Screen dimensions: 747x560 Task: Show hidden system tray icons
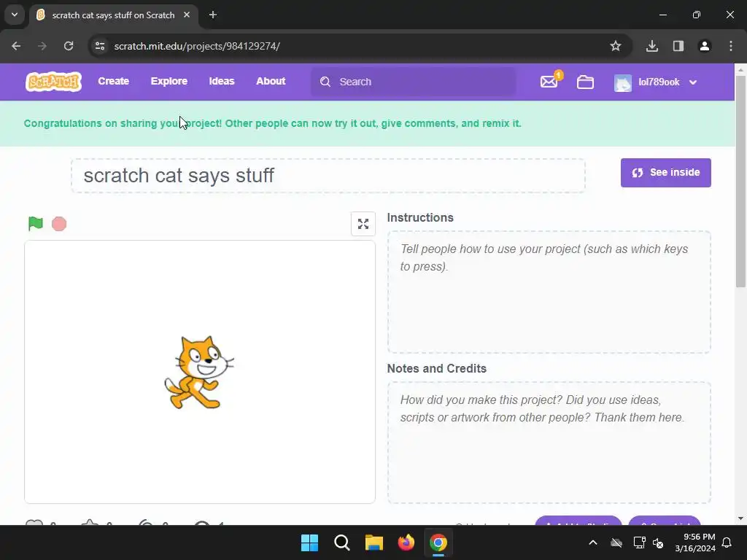click(x=592, y=542)
